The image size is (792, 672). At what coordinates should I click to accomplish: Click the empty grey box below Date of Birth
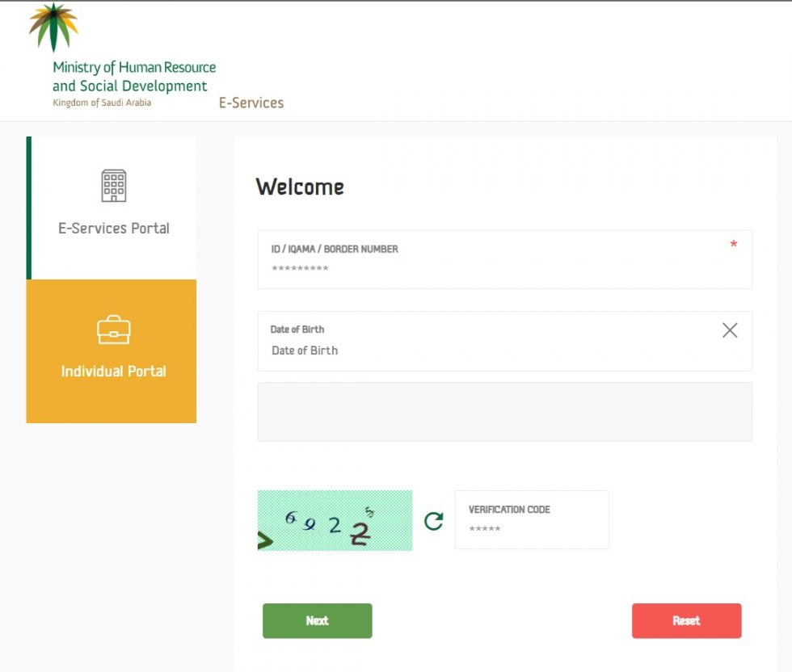click(x=504, y=412)
